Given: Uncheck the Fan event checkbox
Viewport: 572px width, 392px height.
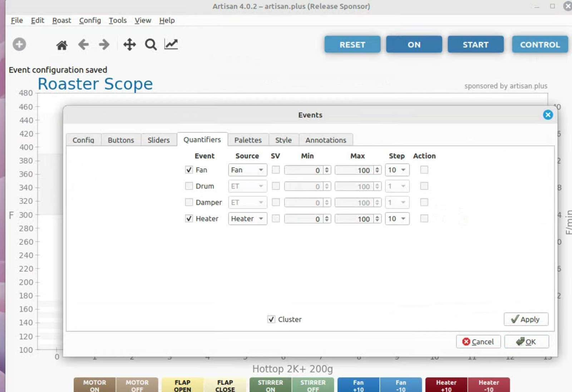Looking at the screenshot, I should (x=189, y=170).
